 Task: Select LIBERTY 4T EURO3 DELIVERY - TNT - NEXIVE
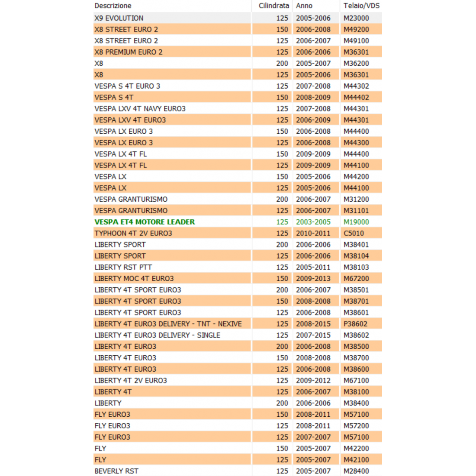pyautogui.click(x=168, y=324)
